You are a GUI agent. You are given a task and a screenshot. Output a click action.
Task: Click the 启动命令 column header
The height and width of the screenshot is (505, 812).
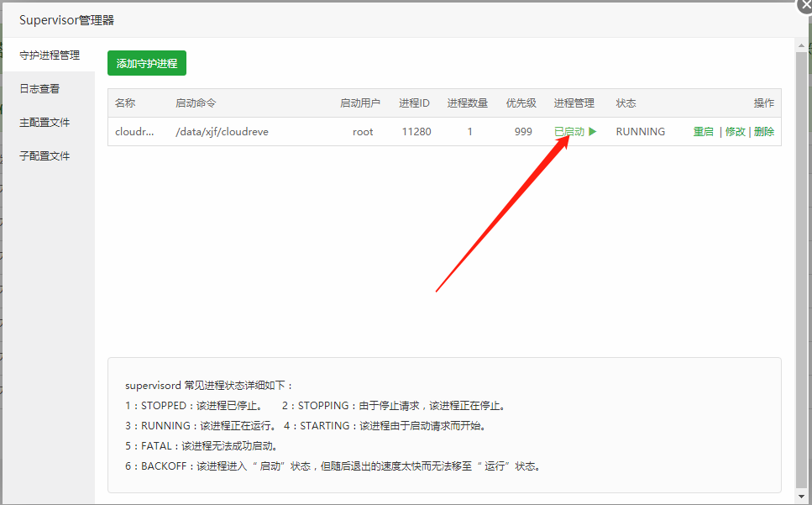[x=196, y=103]
